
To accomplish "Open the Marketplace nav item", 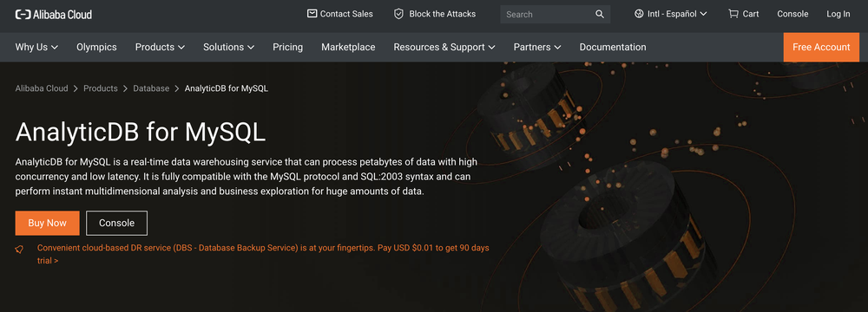I will [348, 47].
